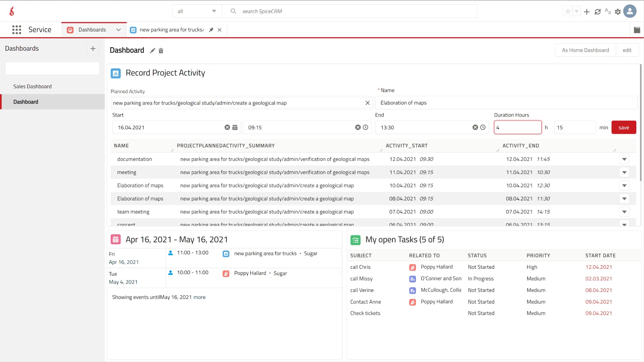Viewport: 644px width, 362px height.
Task: Open the app launcher grid icon
Action: point(17,30)
